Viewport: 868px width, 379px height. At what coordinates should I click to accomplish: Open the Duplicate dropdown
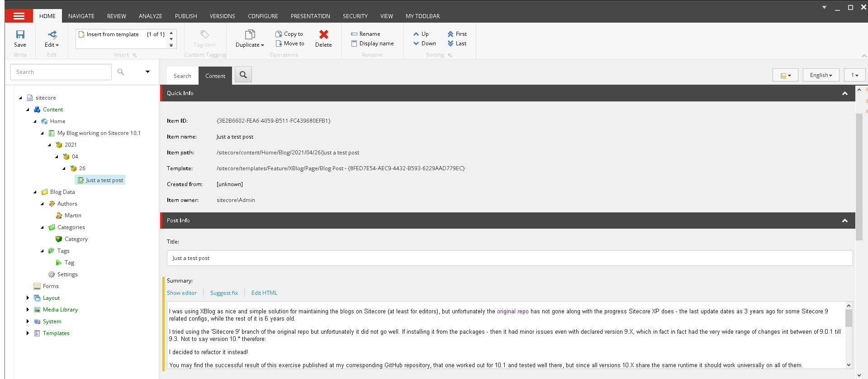tap(250, 45)
